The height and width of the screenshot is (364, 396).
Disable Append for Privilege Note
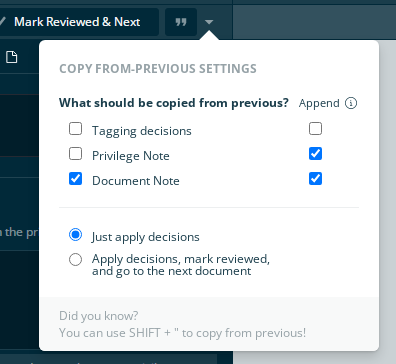[315, 153]
